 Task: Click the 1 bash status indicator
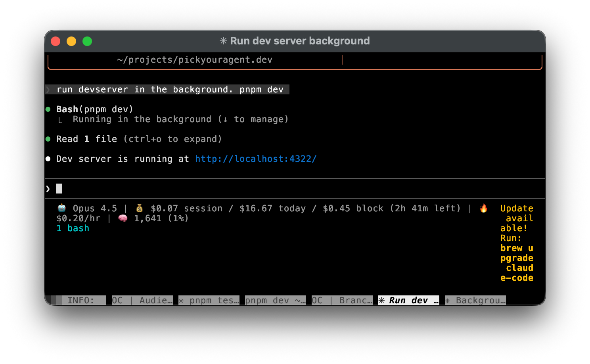point(73,228)
